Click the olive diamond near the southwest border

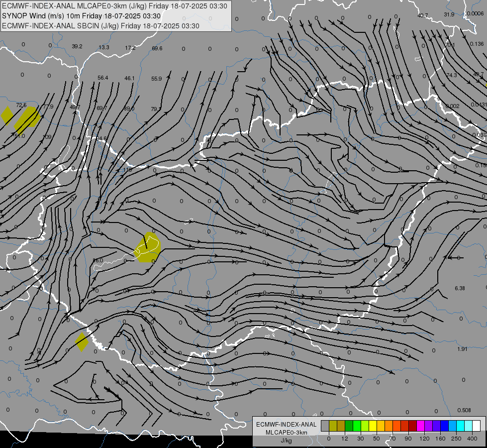82,342
